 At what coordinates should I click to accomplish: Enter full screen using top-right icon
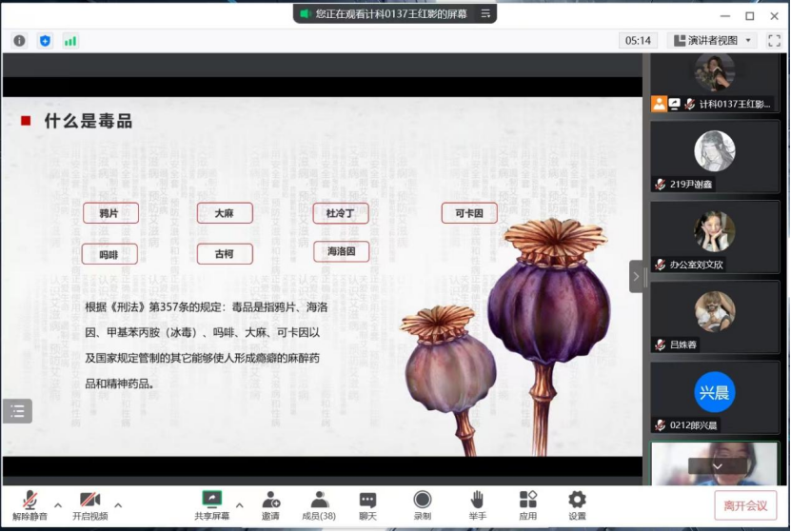[x=776, y=40]
